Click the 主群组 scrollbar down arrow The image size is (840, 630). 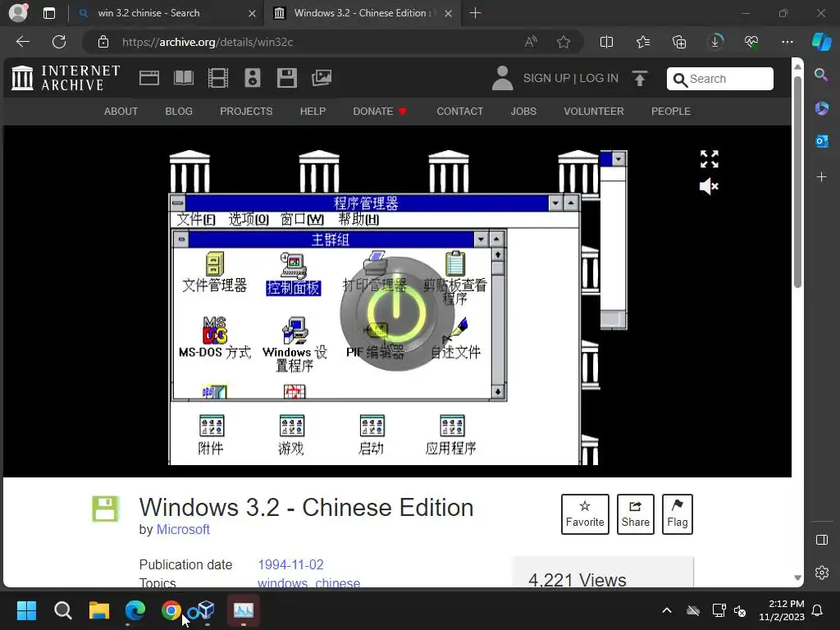click(x=498, y=392)
